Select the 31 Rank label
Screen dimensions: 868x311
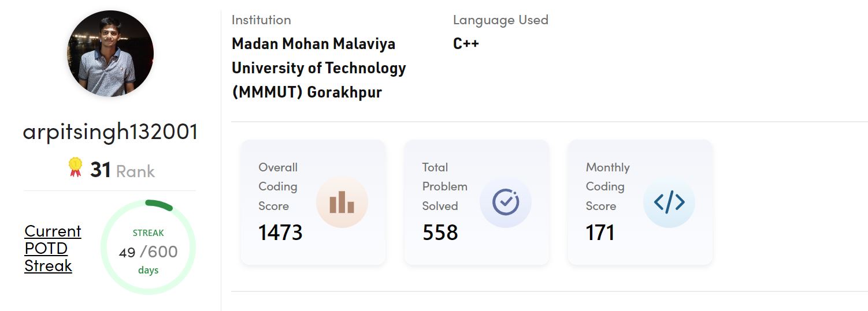pyautogui.click(x=123, y=170)
